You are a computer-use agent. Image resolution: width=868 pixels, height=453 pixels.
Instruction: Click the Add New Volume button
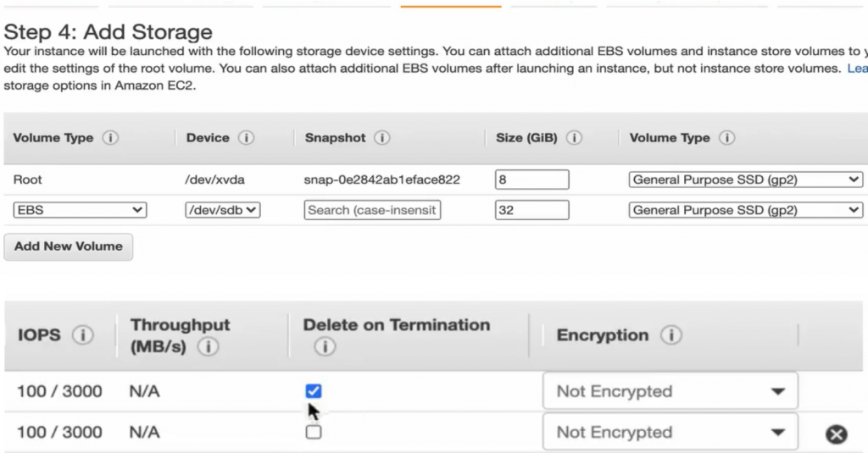pos(69,246)
